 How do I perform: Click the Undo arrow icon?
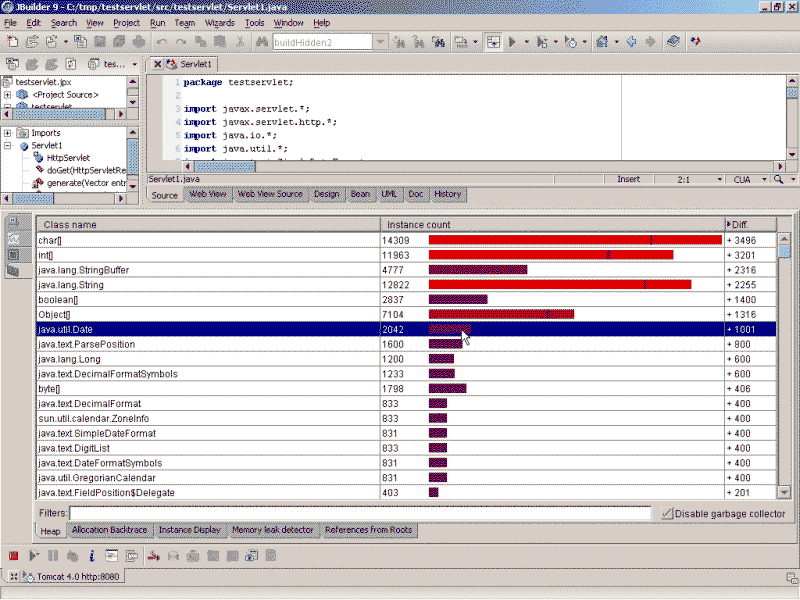click(162, 42)
